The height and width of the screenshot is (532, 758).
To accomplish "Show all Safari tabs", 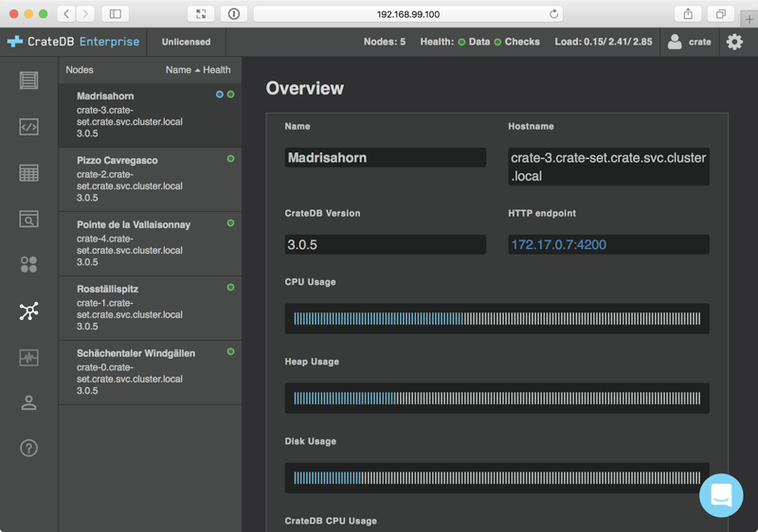I will (721, 14).
